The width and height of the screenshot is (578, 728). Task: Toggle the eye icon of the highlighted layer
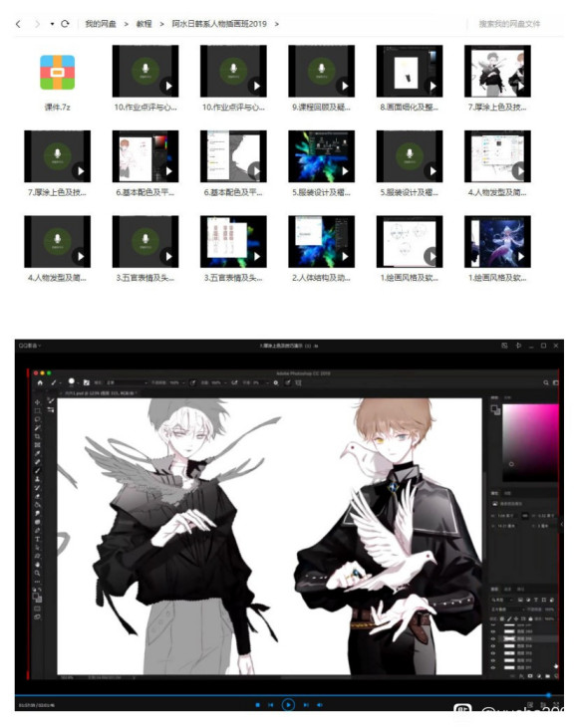pos(493,638)
